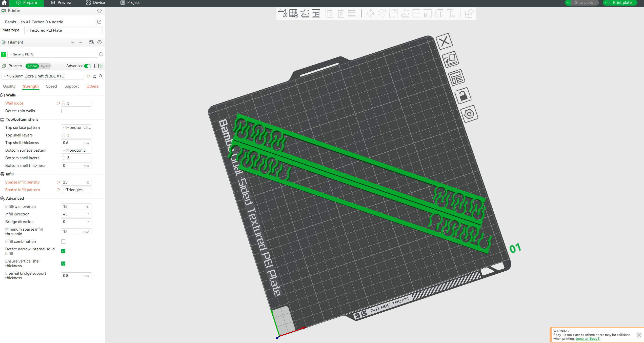Click the Add plate grid icon
This screenshot has width=644, height=343.
294,13
